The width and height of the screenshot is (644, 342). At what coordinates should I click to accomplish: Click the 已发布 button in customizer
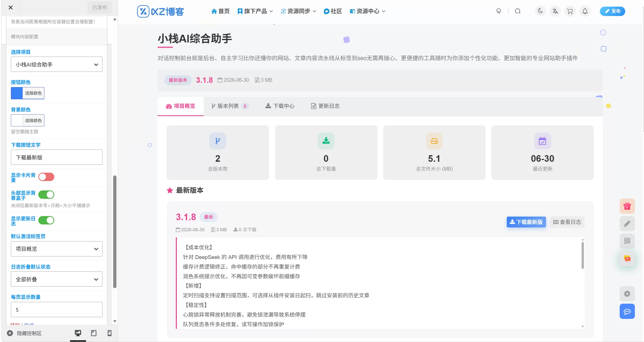pos(99,7)
